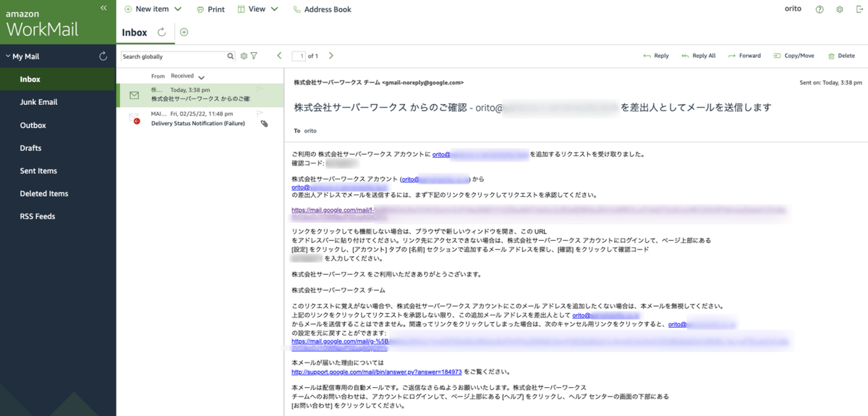Image resolution: width=868 pixels, height=416 pixels.
Task: Open the Inbox folder in sidebar
Action: (58, 80)
